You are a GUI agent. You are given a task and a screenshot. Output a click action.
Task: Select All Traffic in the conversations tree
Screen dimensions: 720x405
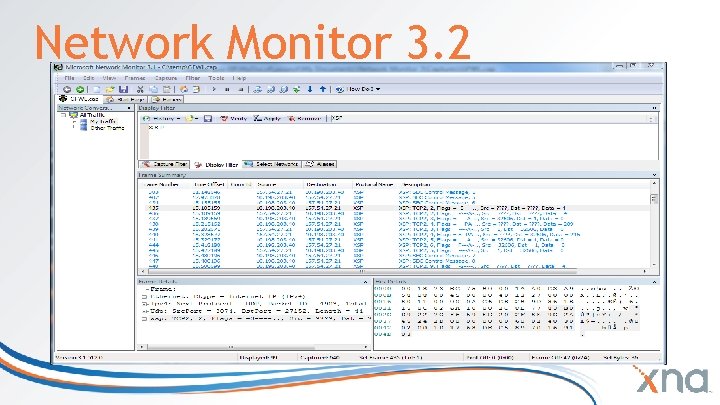coord(92,115)
